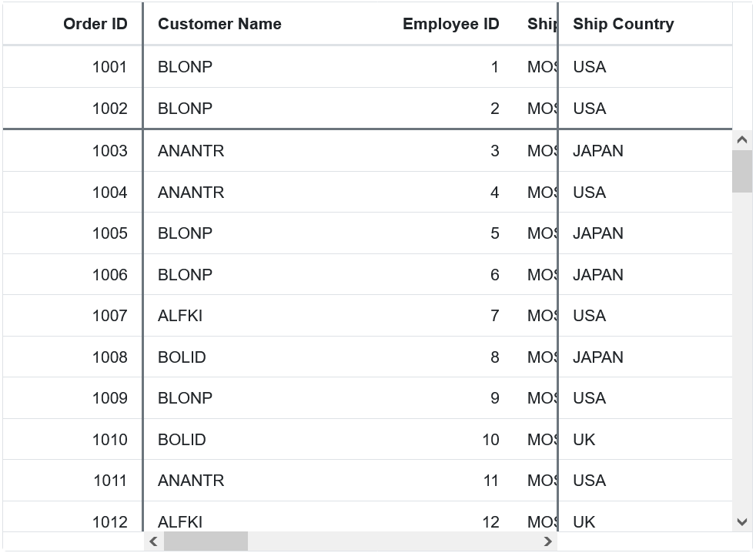
Task: Click the Order ID 1002 cell
Action: coord(109,109)
